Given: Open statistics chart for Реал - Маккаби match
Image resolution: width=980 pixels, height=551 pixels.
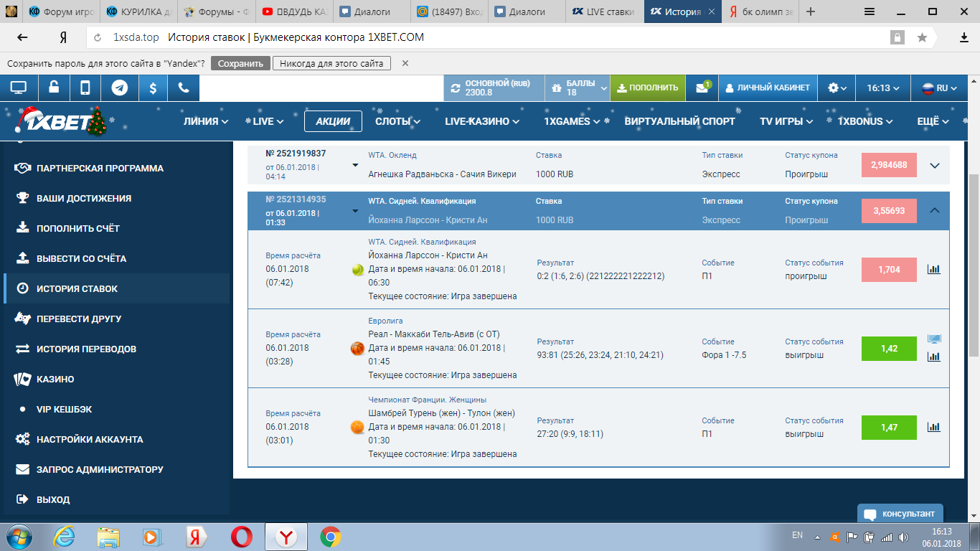Looking at the screenshot, I should tap(933, 357).
